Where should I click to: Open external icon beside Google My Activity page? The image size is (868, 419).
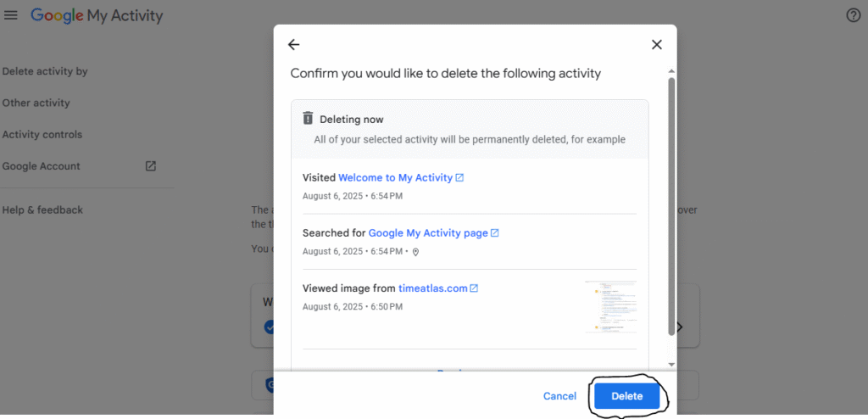pos(495,233)
